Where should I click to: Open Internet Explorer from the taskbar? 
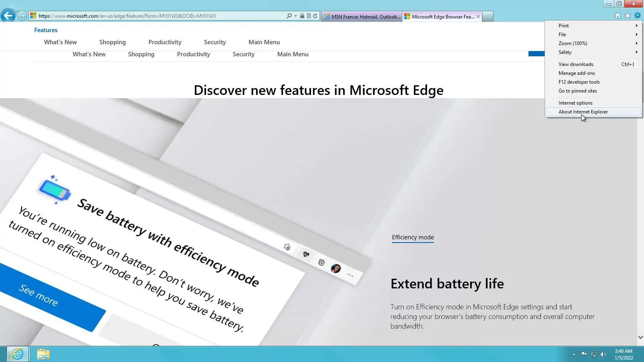[17, 354]
